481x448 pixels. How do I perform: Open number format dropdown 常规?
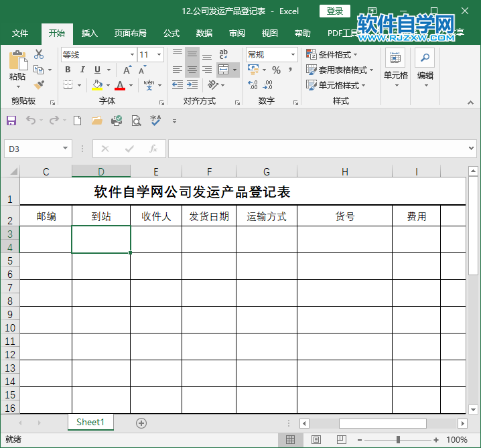click(293, 55)
